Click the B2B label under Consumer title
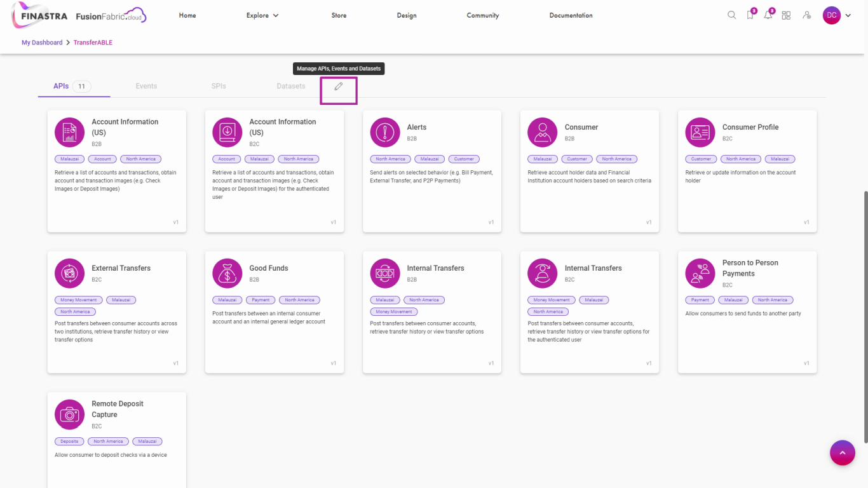 pos(569,139)
